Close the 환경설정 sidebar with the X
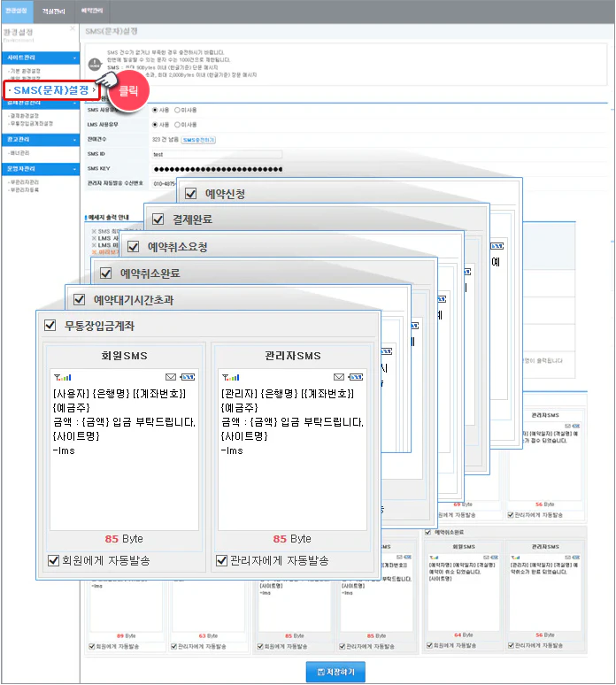Screen dimensions: 616x685 [73, 28]
